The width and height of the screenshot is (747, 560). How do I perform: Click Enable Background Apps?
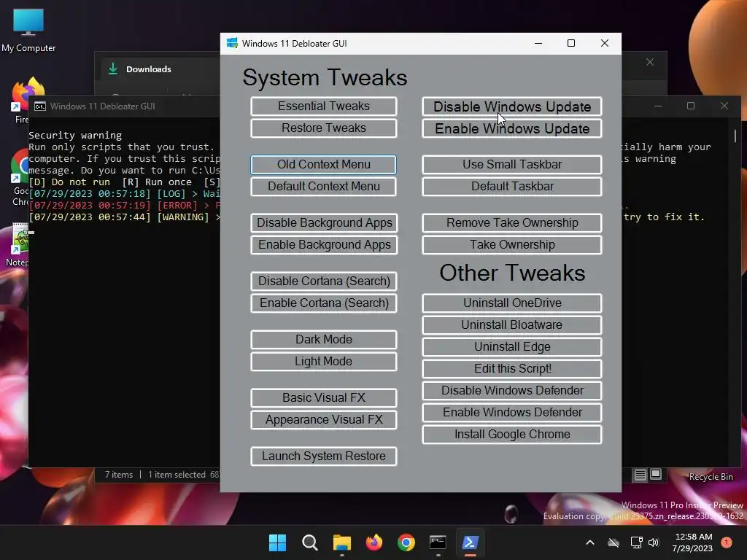(324, 245)
